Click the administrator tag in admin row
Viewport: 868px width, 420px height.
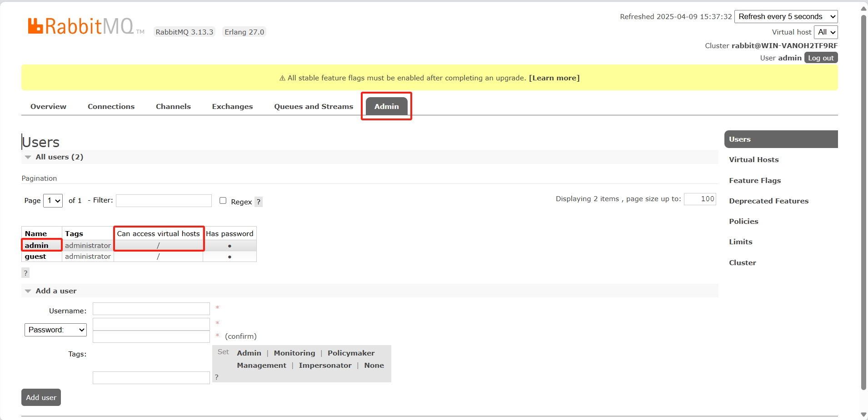pos(88,245)
